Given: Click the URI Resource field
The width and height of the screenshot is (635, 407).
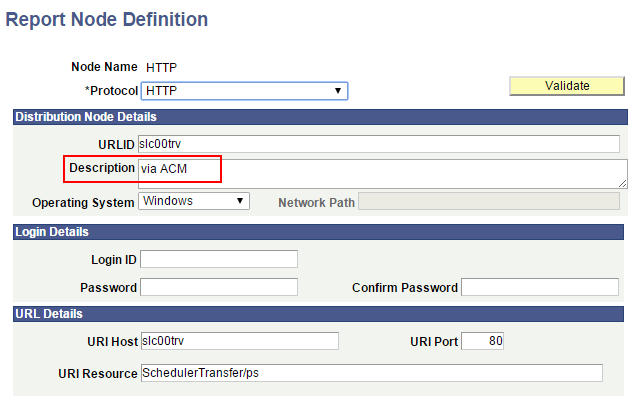Looking at the screenshot, I should [x=372, y=373].
